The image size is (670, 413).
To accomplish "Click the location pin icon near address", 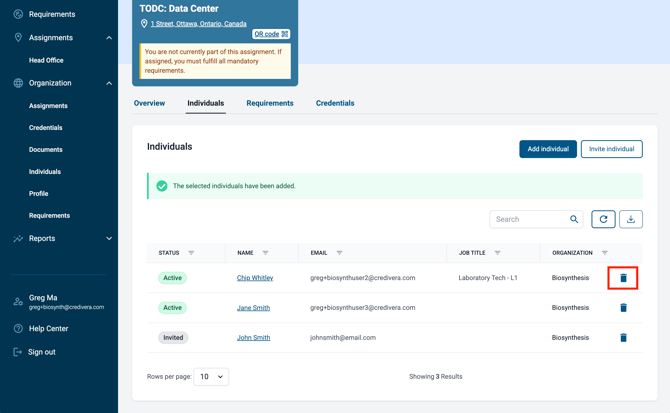I will (x=144, y=23).
